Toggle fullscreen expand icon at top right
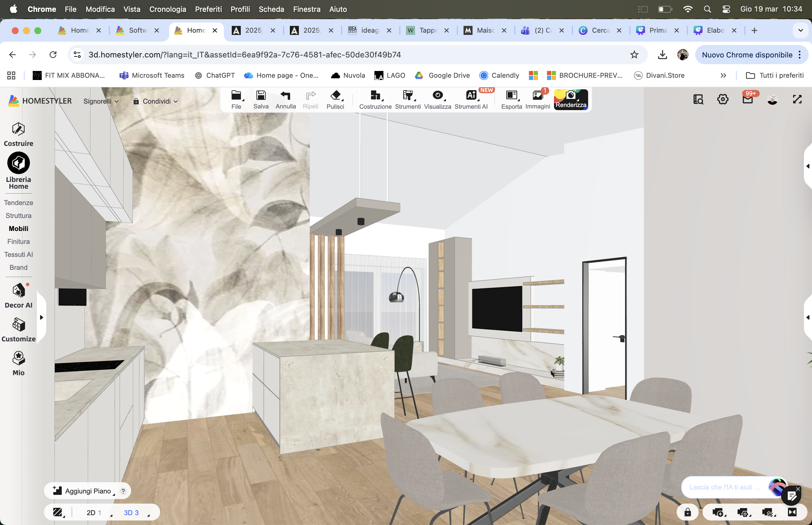 click(797, 99)
